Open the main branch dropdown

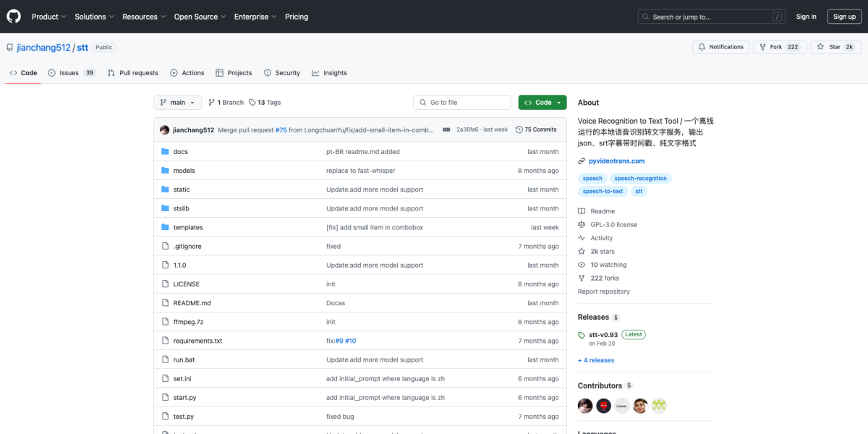(177, 103)
